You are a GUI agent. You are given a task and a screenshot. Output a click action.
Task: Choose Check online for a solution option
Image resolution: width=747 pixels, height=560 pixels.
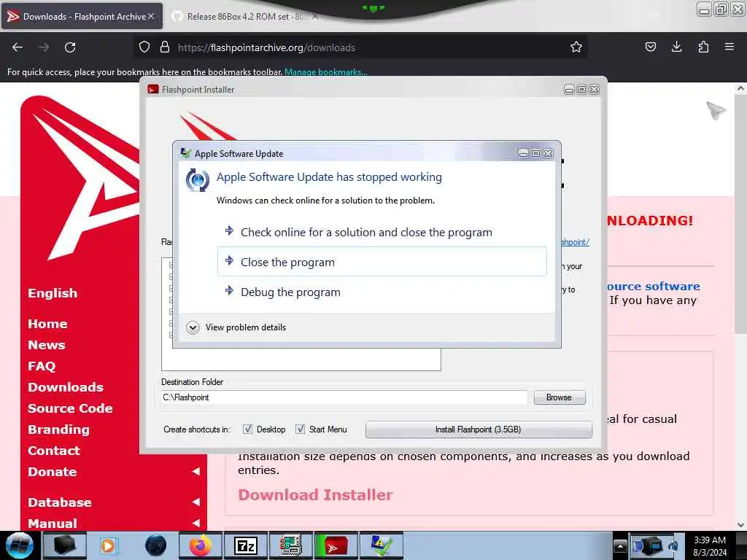(x=382, y=232)
